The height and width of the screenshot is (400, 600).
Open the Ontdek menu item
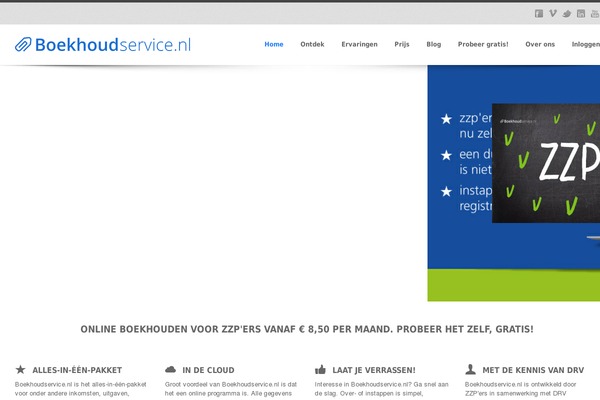312,44
